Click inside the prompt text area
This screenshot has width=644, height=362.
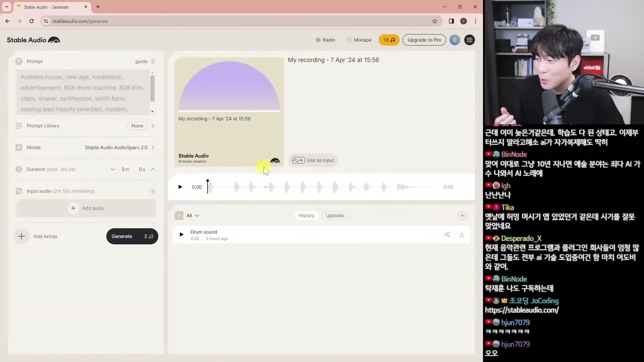[83, 92]
